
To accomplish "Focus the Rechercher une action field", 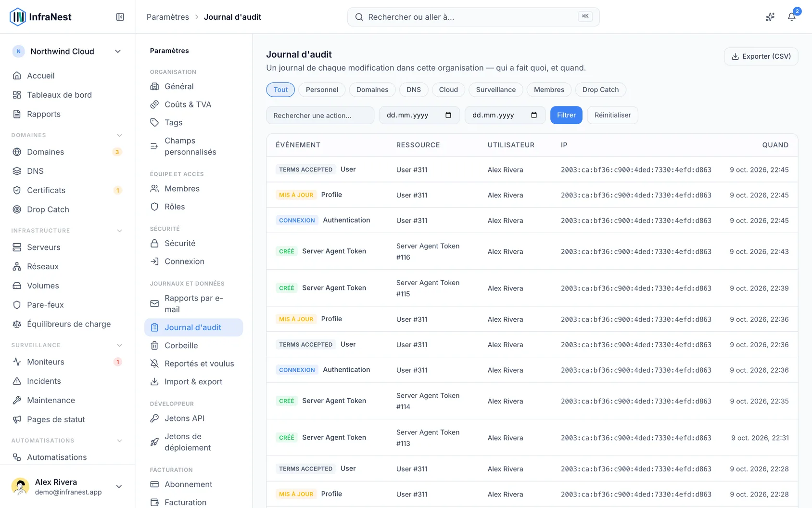I will click(320, 115).
